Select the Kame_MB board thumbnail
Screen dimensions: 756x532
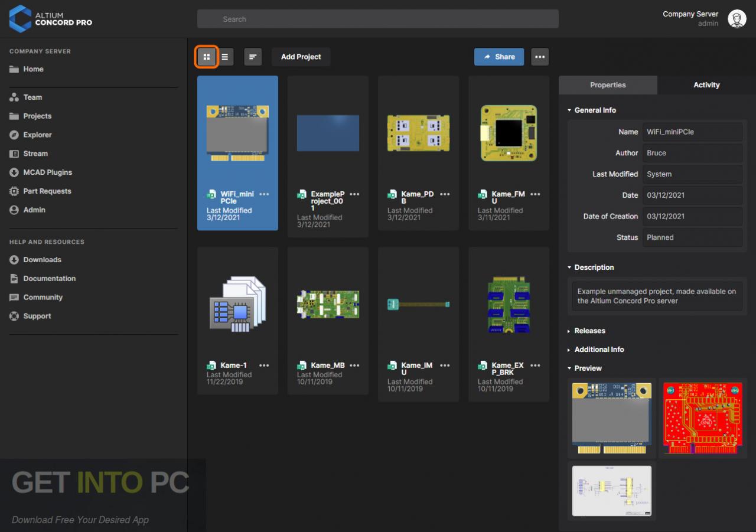(328, 304)
